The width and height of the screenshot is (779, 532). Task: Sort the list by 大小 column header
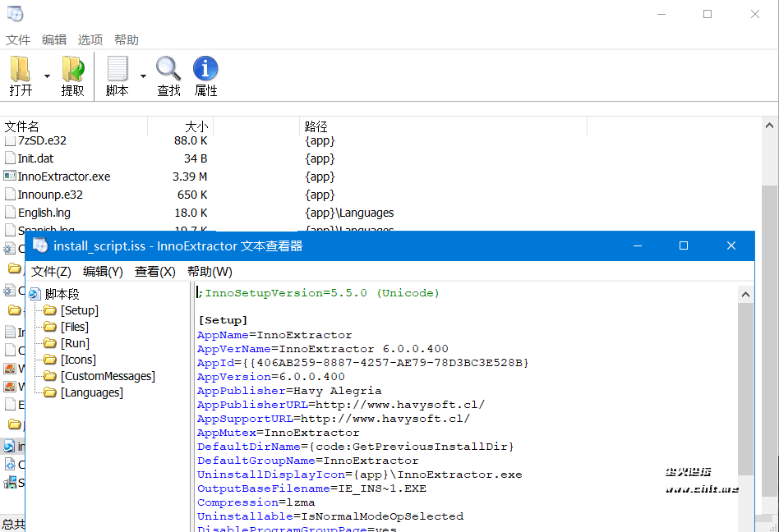click(x=196, y=126)
